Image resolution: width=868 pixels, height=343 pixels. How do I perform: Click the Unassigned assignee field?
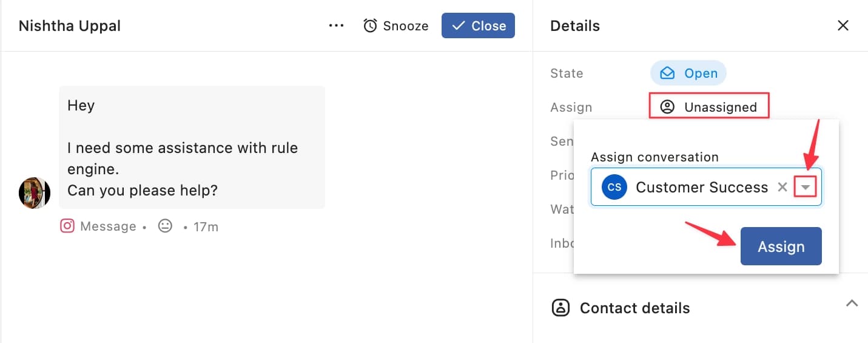coord(709,107)
